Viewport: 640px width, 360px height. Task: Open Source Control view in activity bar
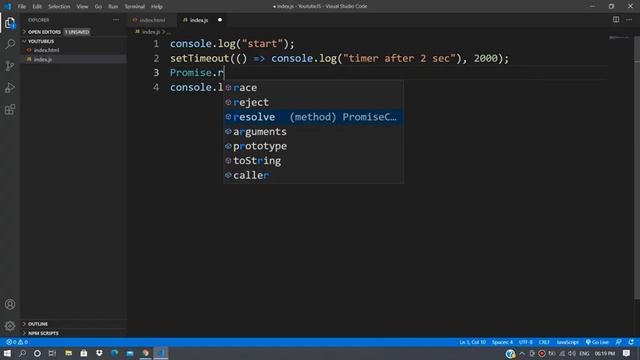(10, 66)
